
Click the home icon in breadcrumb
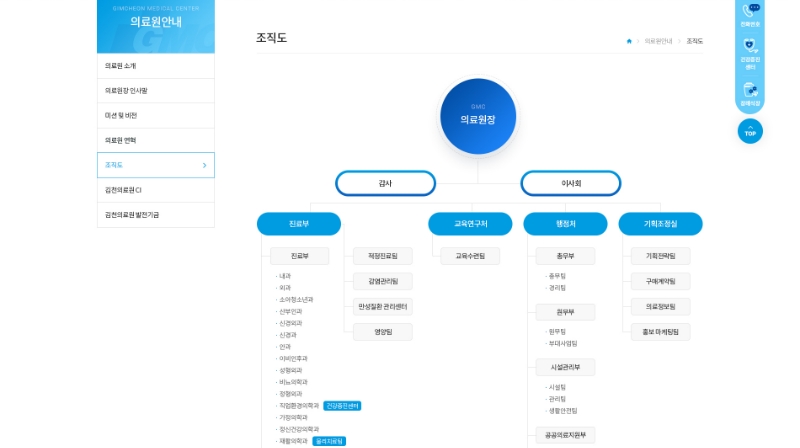(x=629, y=41)
